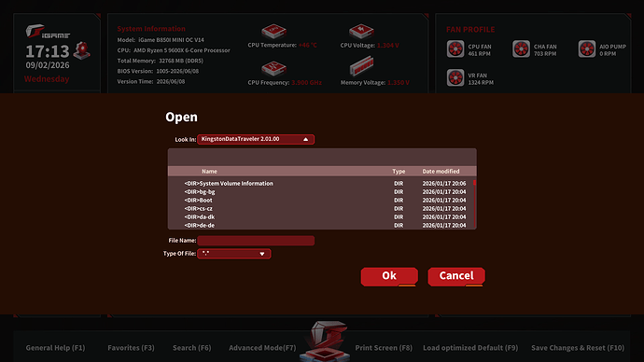
Task: Click the Memory Voltage RAM icon
Action: point(361,66)
